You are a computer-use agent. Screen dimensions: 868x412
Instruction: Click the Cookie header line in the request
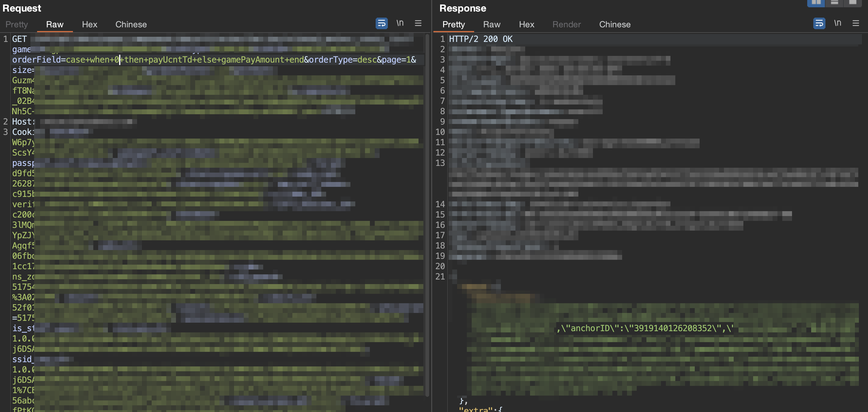tap(23, 132)
